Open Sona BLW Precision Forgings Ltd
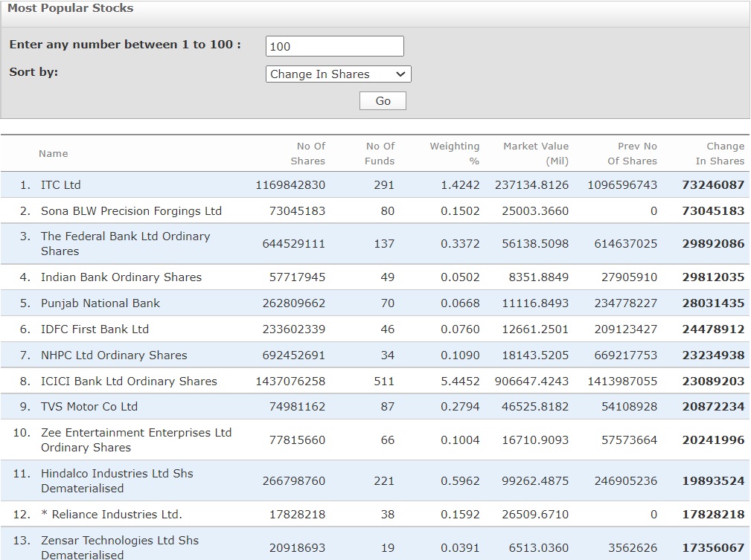 [131, 210]
